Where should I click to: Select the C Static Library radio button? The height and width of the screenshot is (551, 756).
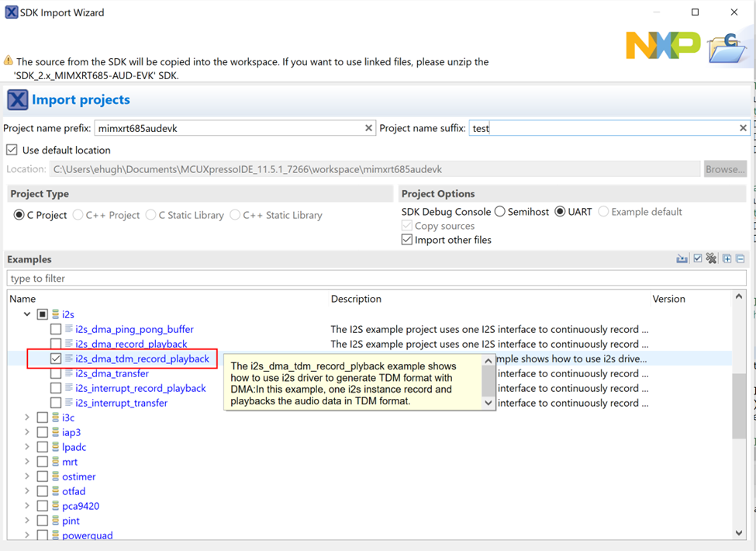coord(150,215)
